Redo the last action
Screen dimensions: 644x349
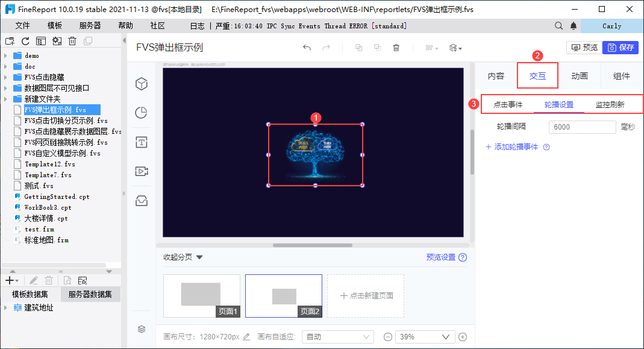(x=326, y=48)
